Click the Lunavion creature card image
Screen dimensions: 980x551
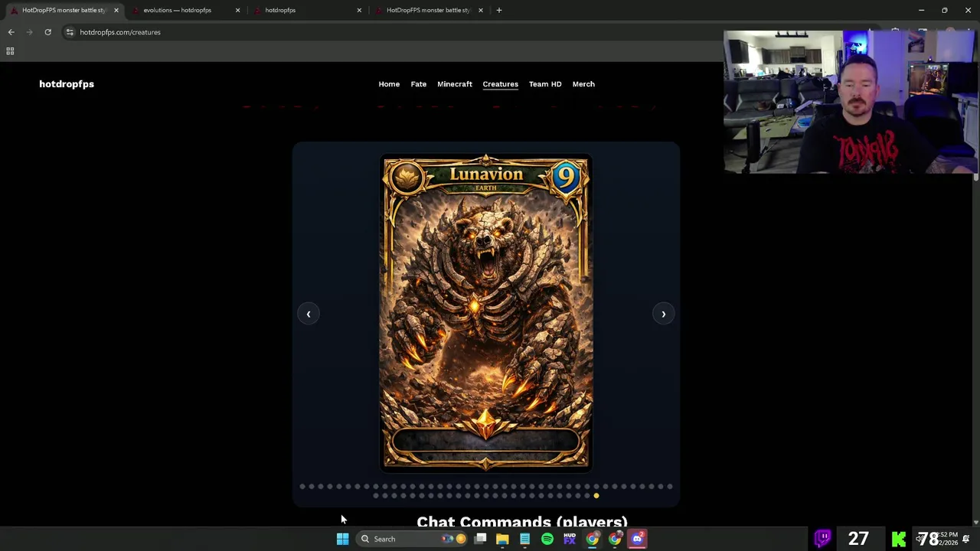pos(486,313)
